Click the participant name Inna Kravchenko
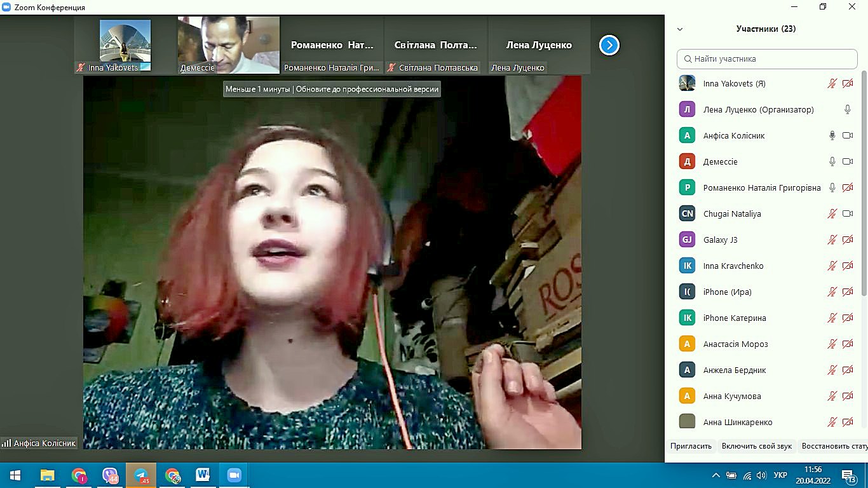This screenshot has height=488, width=868. (733, 266)
